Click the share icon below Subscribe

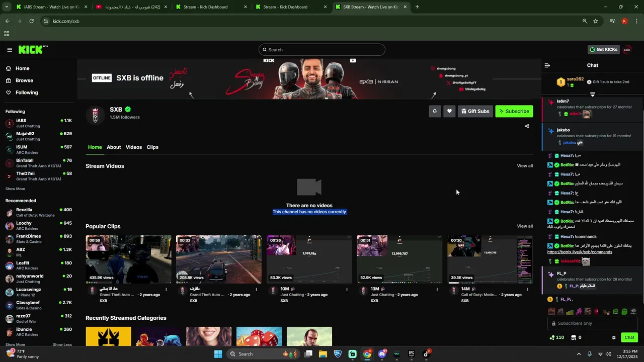(x=527, y=126)
